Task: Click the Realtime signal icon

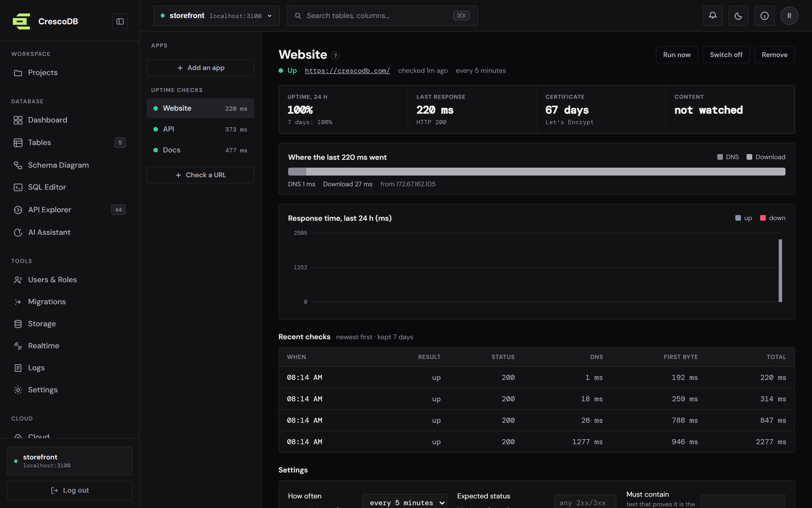Action: (x=18, y=346)
